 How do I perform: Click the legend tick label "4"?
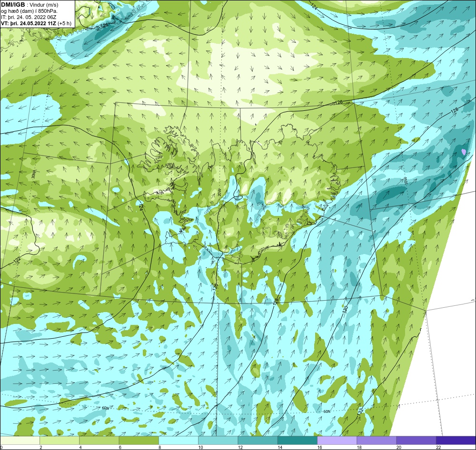[80, 447]
